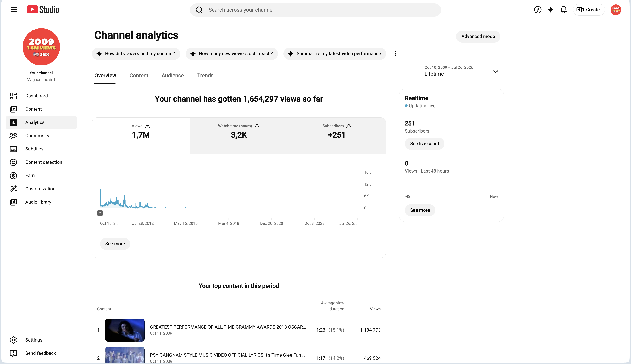Click the Subtitles sidebar icon

pyautogui.click(x=13, y=149)
